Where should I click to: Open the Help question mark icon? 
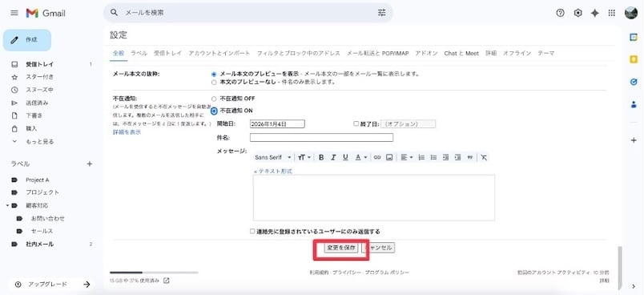560,13
